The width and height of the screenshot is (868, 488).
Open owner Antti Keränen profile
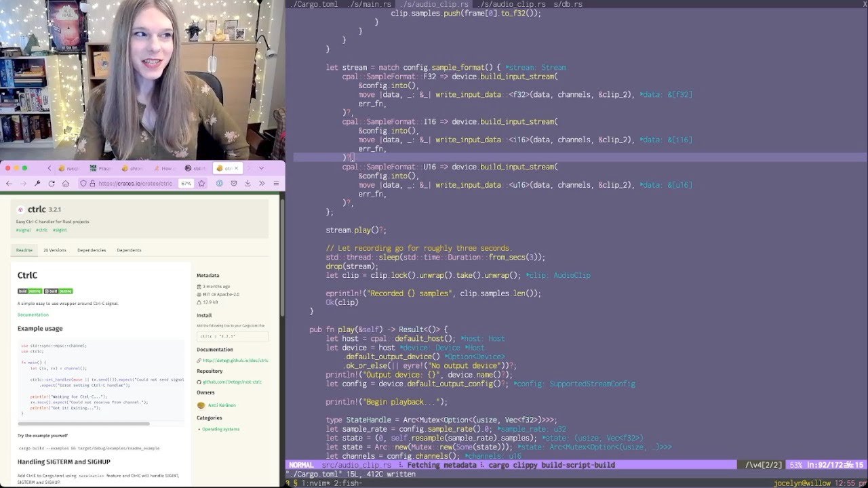[222, 405]
